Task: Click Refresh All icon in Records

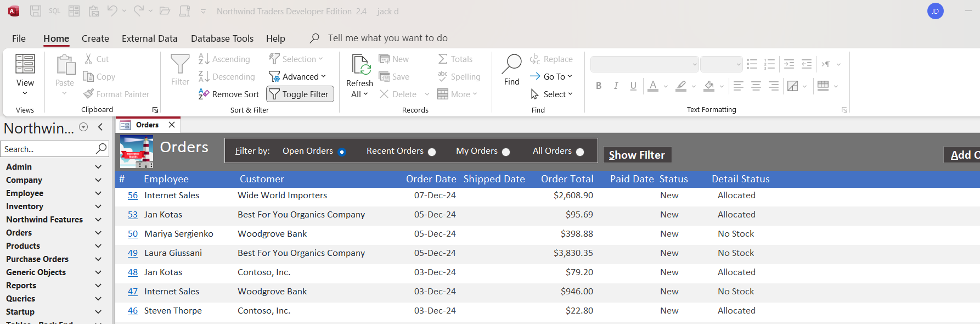Action: pos(360,65)
